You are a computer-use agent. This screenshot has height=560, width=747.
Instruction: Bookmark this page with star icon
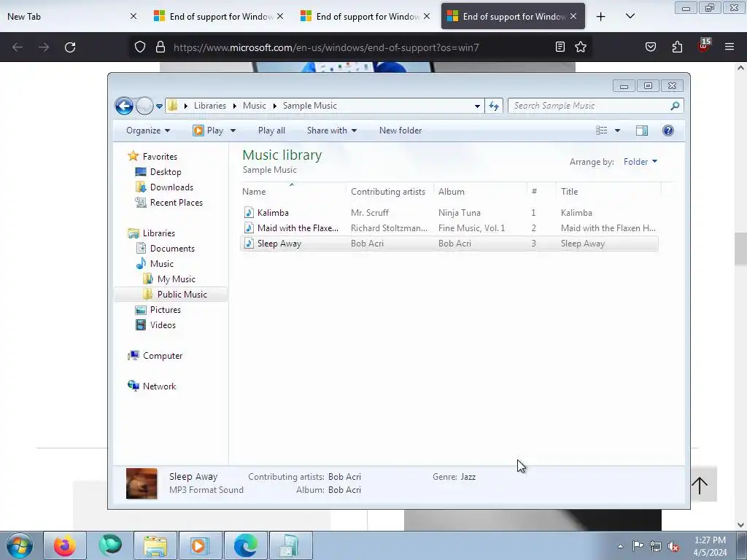[580, 47]
